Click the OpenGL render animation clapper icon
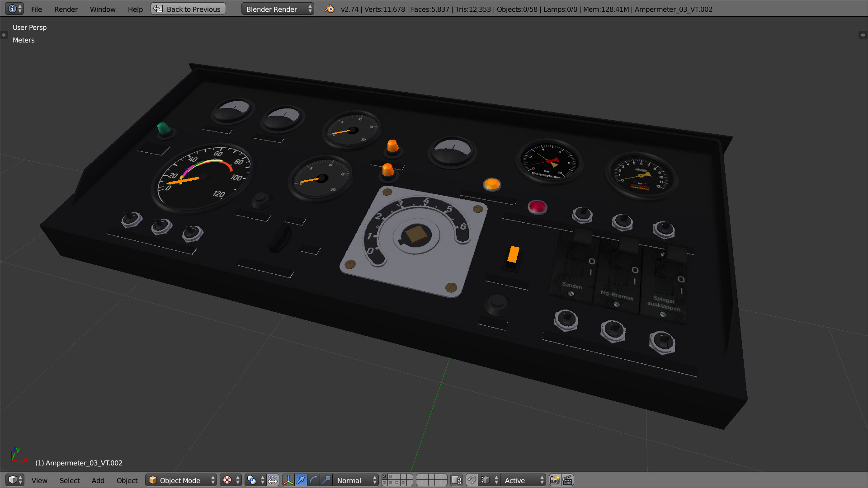 [568, 480]
